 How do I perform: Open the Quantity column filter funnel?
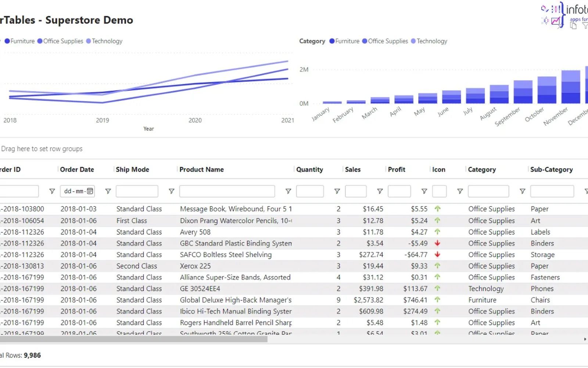point(337,191)
